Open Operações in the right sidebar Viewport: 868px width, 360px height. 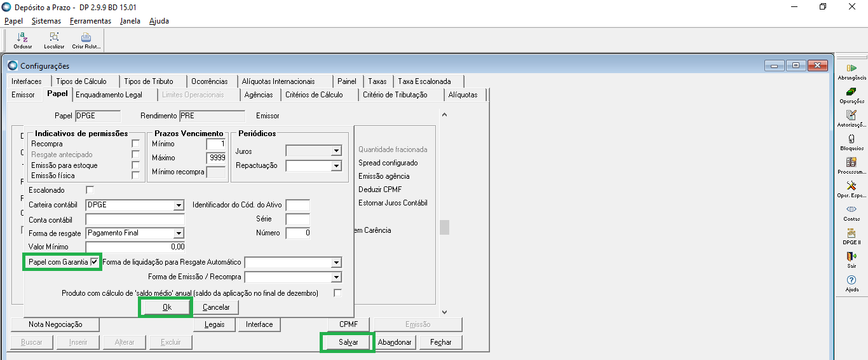pyautogui.click(x=851, y=95)
